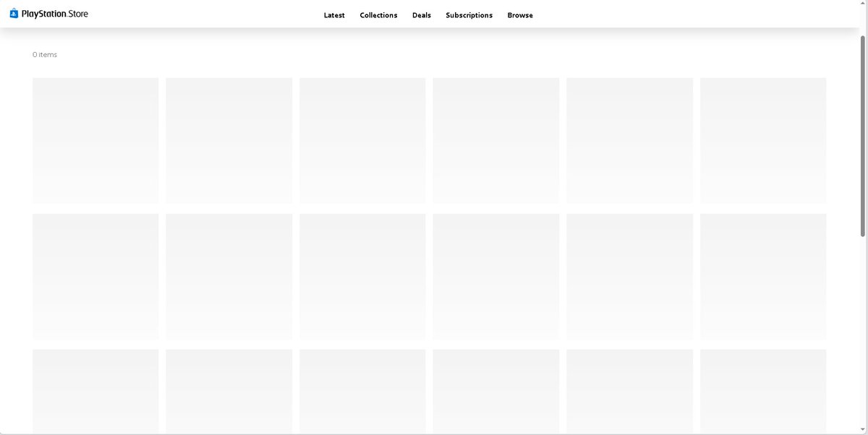Open the Browse tab
The image size is (868, 435).
click(520, 15)
